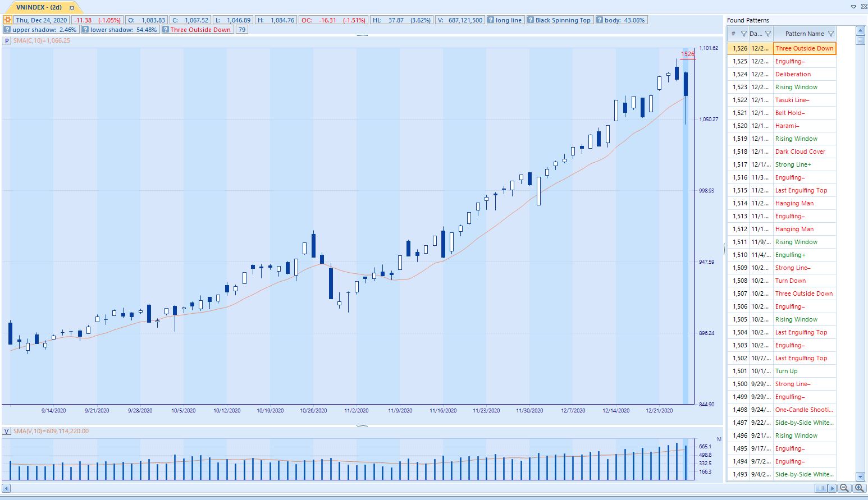This screenshot has height=500, width=868.
Task: Open the window list dropdown triangle at top right
Action: coord(853,7)
